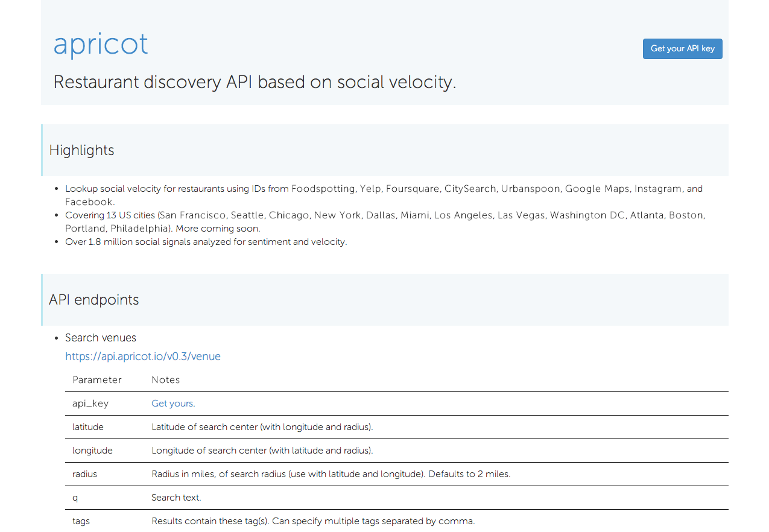Click the 'tags' parameter cell
This screenshot has height=532, width=769.
pyautogui.click(x=81, y=521)
